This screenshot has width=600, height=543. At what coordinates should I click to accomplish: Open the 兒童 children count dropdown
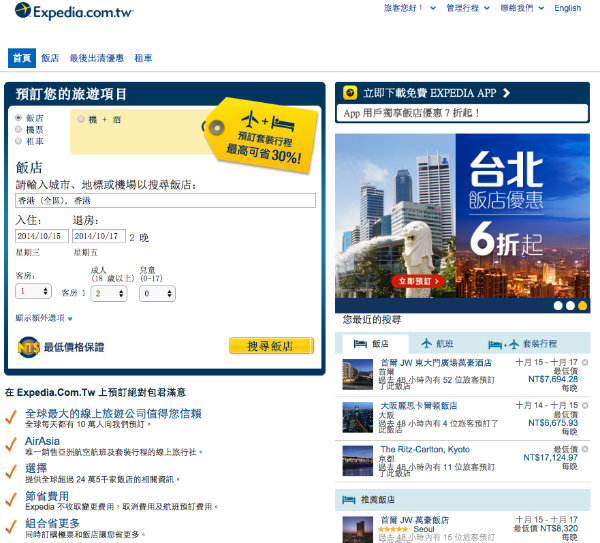click(x=157, y=294)
